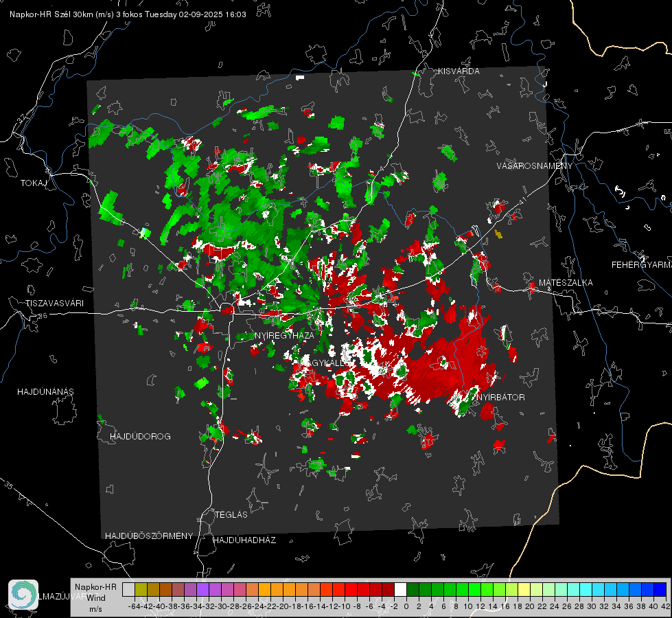Click the NYÍREGYHÁZA city label
The width and height of the screenshot is (672, 618).
(x=284, y=335)
